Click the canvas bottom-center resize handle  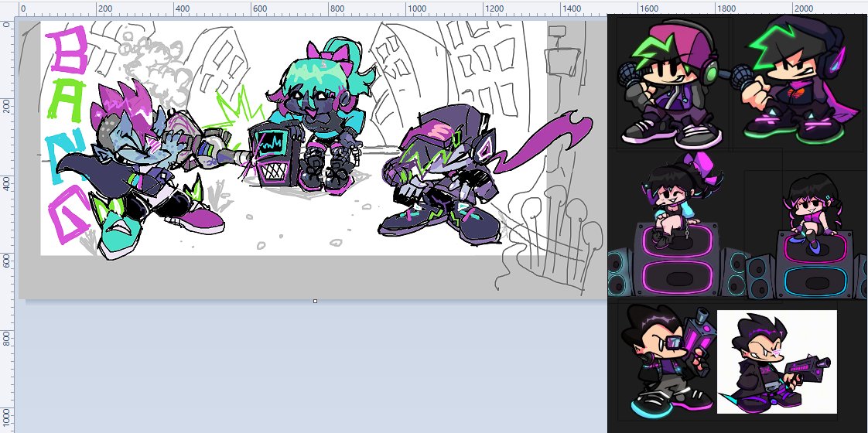coord(315,302)
